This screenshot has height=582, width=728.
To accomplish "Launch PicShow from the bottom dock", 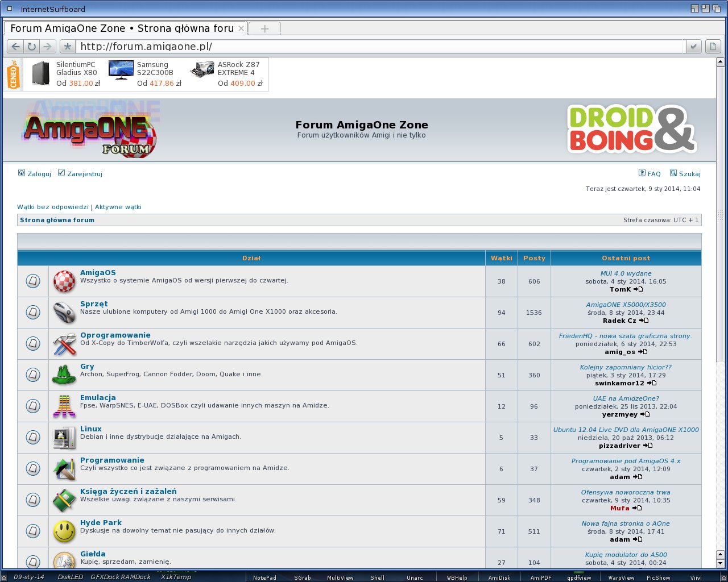I will (x=658, y=577).
